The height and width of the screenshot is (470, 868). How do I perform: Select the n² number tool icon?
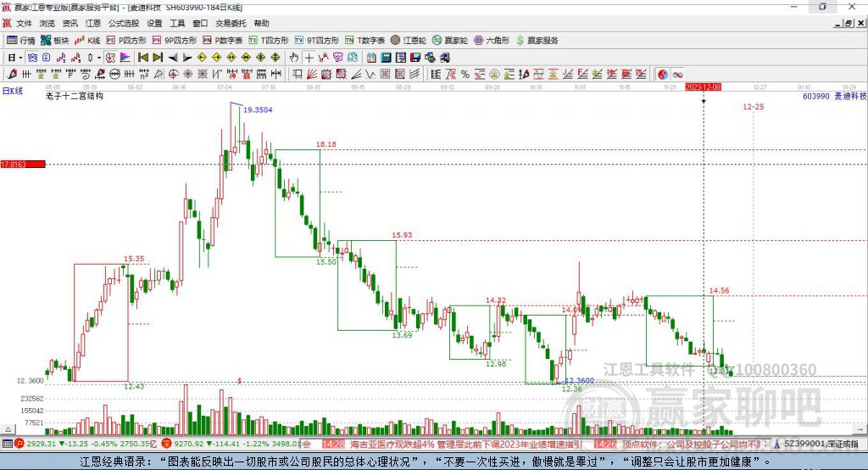click(x=144, y=75)
